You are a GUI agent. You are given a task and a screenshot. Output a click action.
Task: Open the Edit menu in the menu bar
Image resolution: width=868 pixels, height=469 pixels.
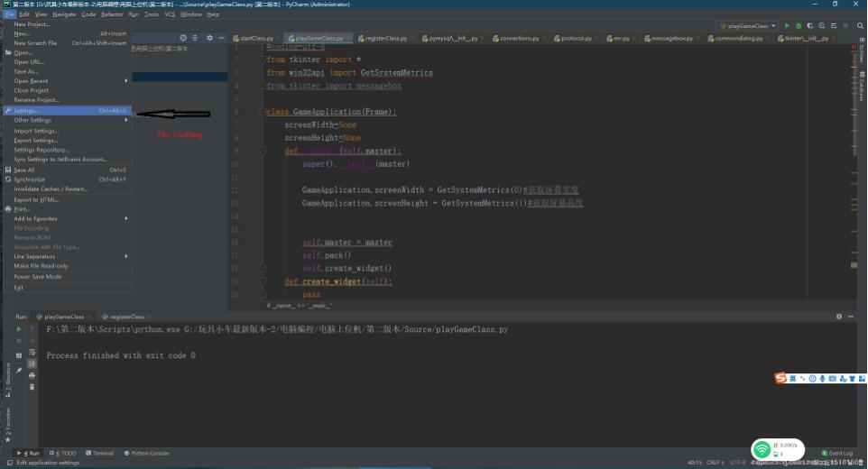[24, 14]
